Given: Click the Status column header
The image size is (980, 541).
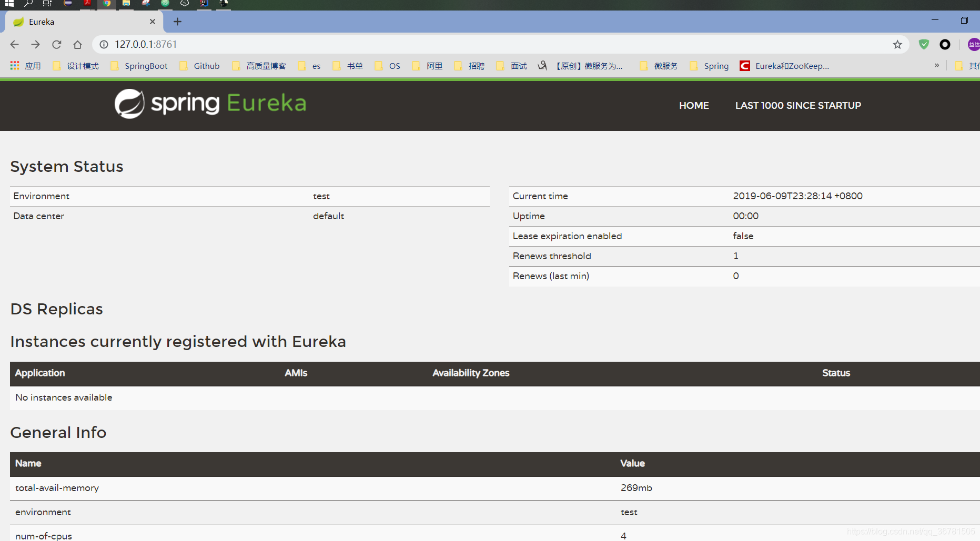Looking at the screenshot, I should [836, 373].
